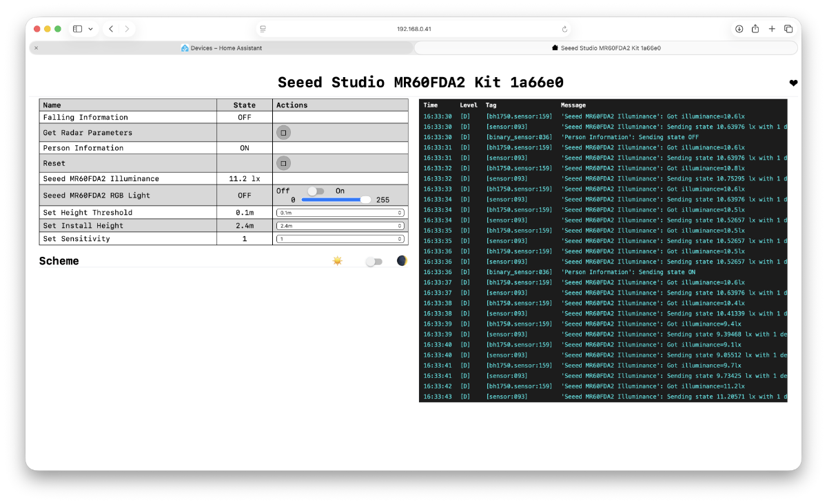Click the page title Seeed Studio MR60FDA2 Kit 1a66e0
Viewport: 827px width, 504px height.
(420, 83)
